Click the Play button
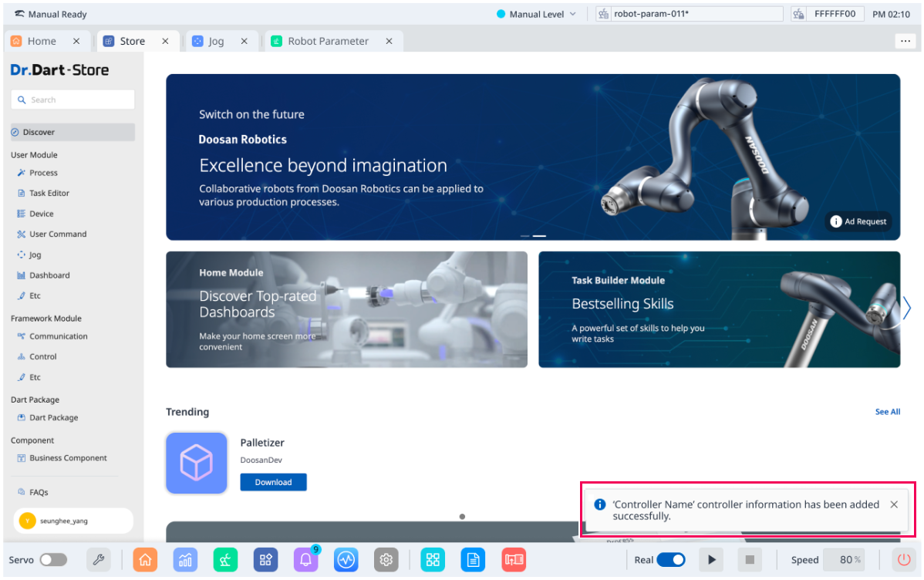Image resolution: width=924 pixels, height=580 pixels. 712,560
